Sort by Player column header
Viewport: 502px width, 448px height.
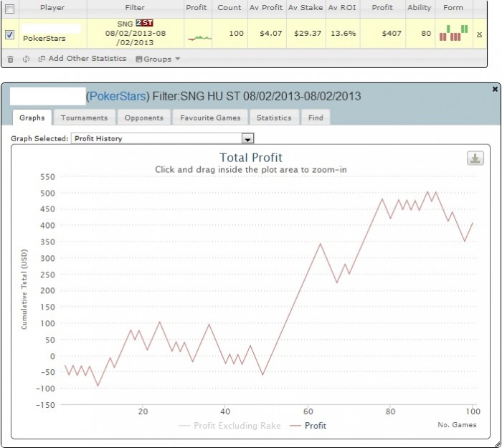coord(52,7)
